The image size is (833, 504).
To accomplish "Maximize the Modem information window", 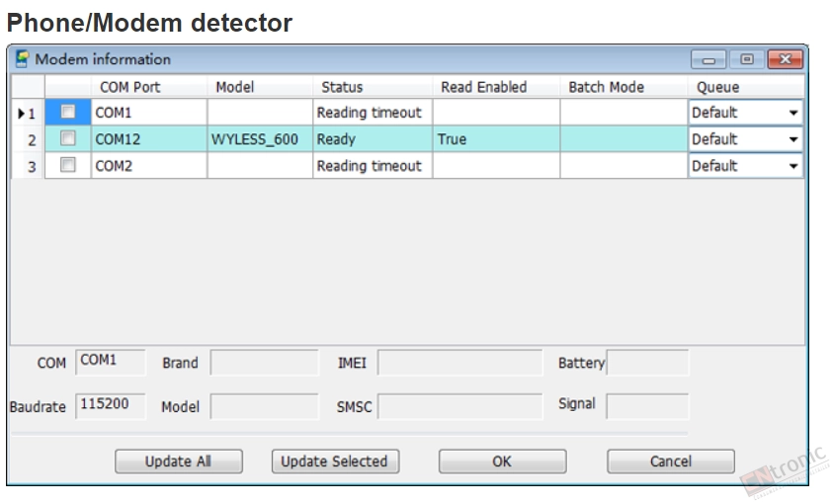I will (x=746, y=59).
